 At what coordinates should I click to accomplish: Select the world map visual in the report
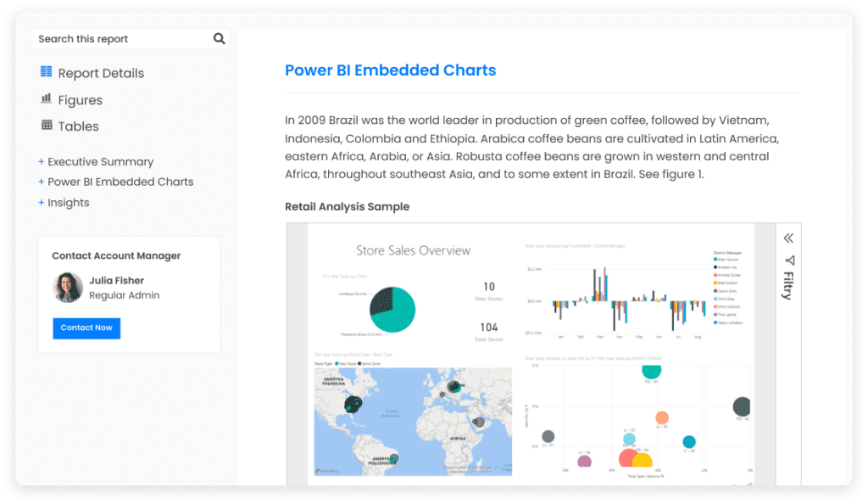click(x=413, y=420)
